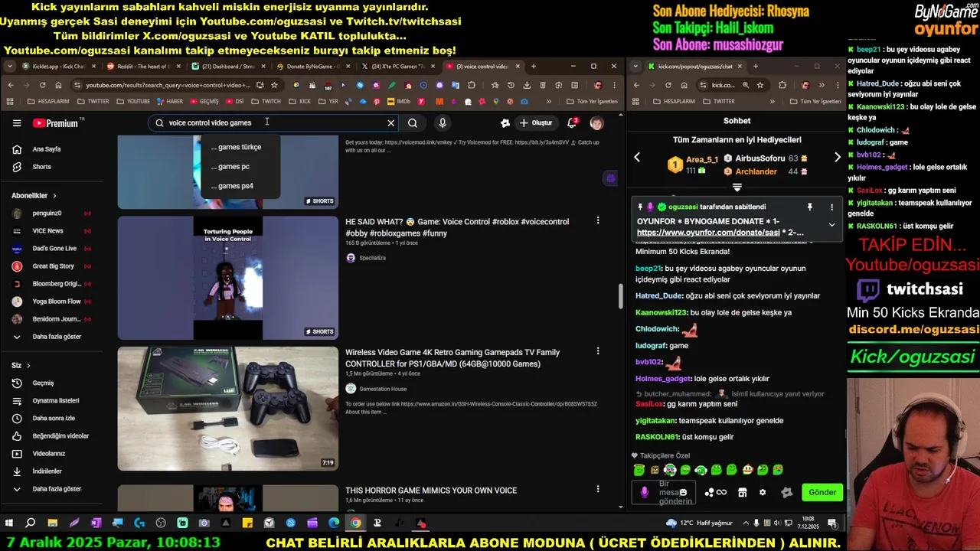
Task: Open Windows taskbar search
Action: pyautogui.click(x=31, y=523)
